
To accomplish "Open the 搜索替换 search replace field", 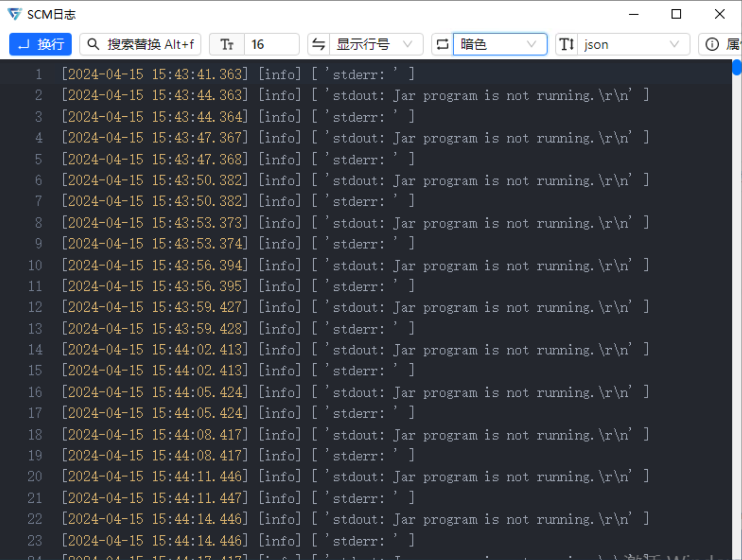I will point(150,44).
